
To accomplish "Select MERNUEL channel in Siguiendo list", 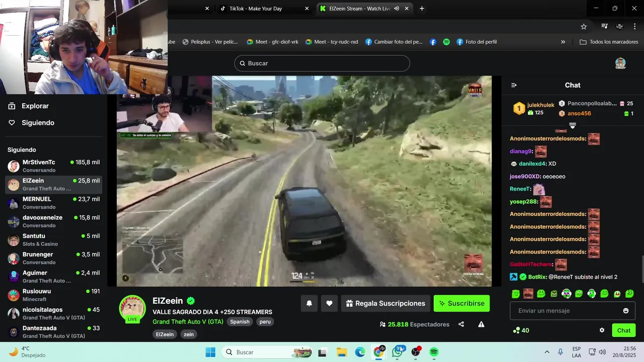I will click(54, 203).
